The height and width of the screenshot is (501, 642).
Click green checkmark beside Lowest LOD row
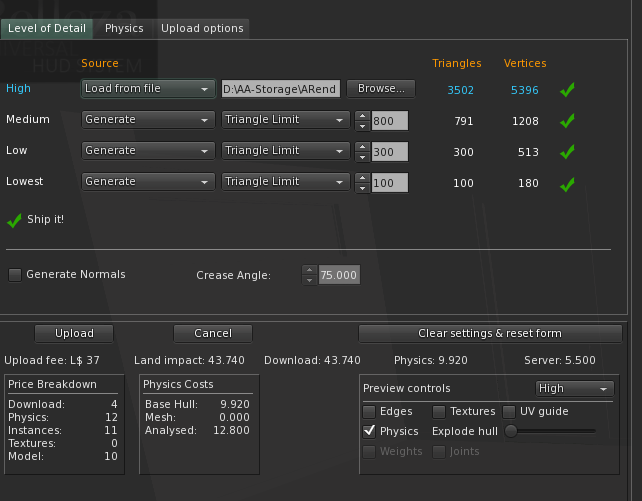pyautogui.click(x=567, y=184)
